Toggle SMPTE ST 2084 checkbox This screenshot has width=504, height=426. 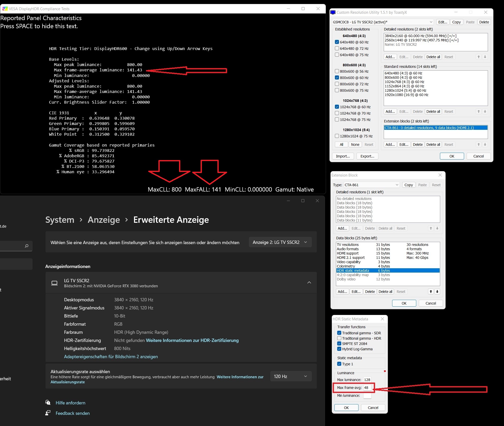[x=339, y=344]
